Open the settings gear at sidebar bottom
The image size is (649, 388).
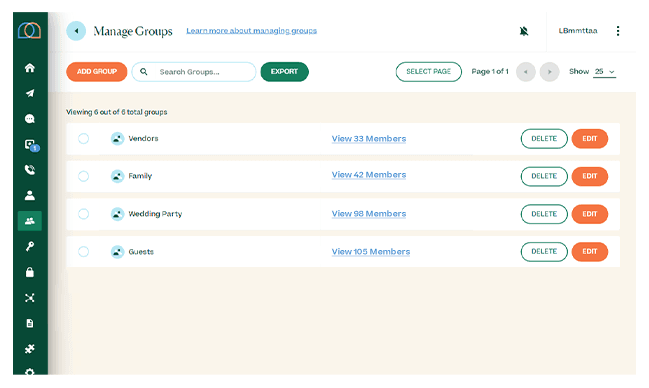[30, 371]
